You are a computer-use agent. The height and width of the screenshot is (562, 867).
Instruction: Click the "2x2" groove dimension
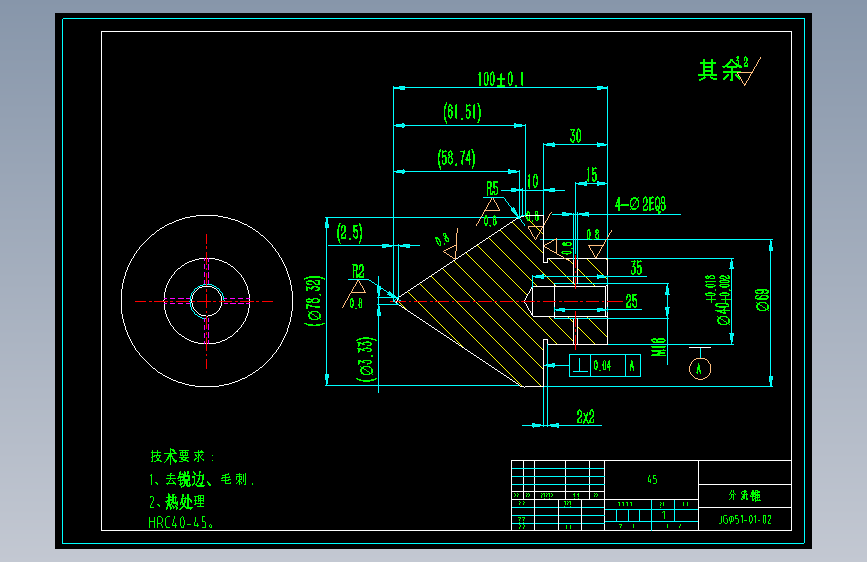pyautogui.click(x=585, y=417)
